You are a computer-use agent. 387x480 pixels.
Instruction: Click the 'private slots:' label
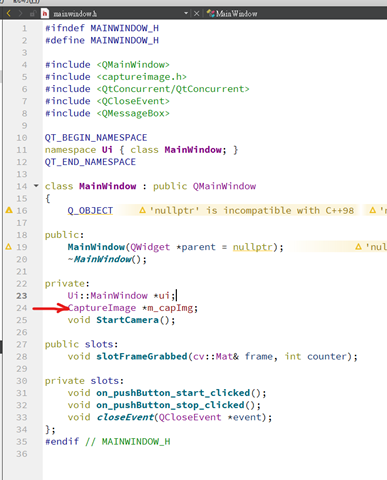point(84,381)
